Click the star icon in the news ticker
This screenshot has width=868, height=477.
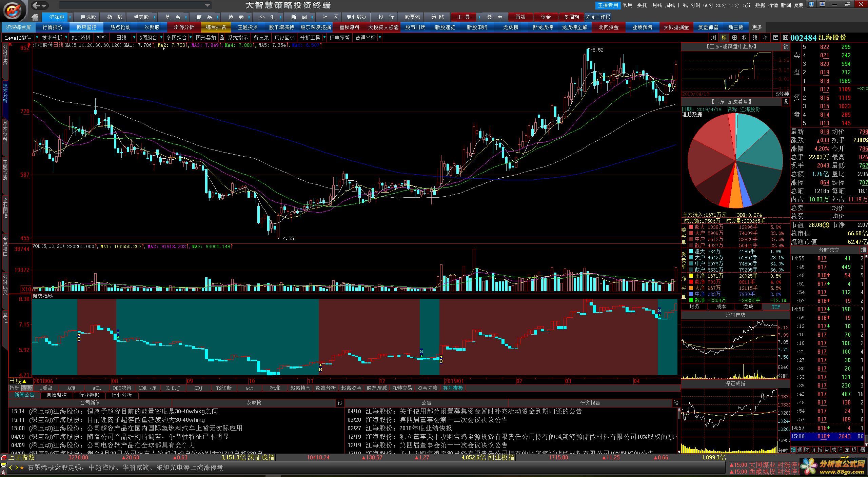pos(22,468)
